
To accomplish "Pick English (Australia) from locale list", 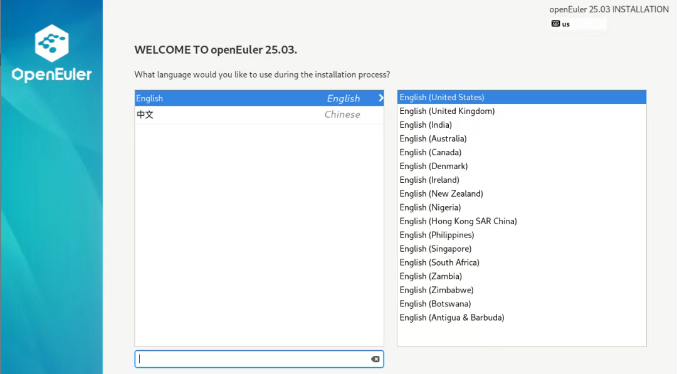I will [x=521, y=139].
